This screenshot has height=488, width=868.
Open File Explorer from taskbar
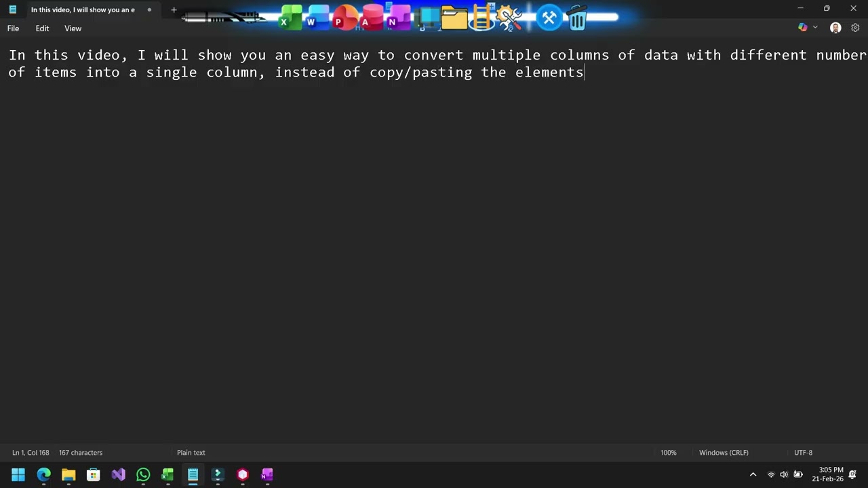click(x=68, y=474)
